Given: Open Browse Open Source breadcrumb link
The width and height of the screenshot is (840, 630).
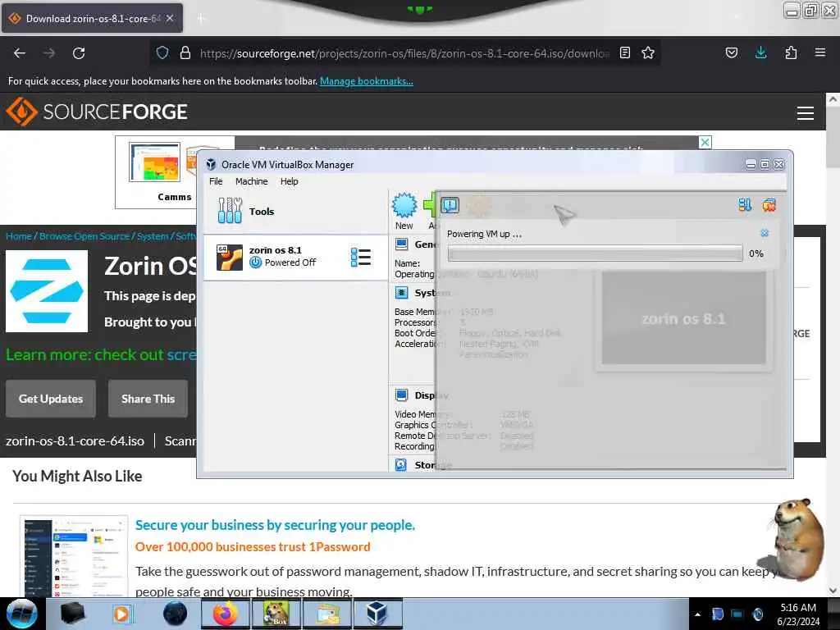Looking at the screenshot, I should (x=84, y=236).
